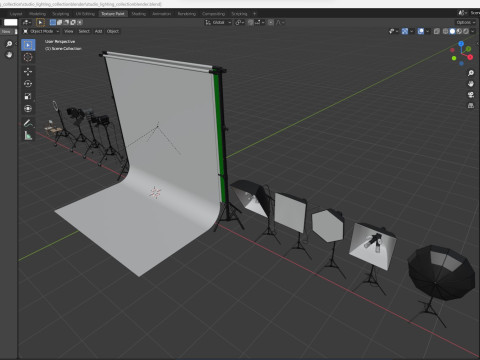
Task: Click the red X axis gizmo ball
Action: (470, 57)
